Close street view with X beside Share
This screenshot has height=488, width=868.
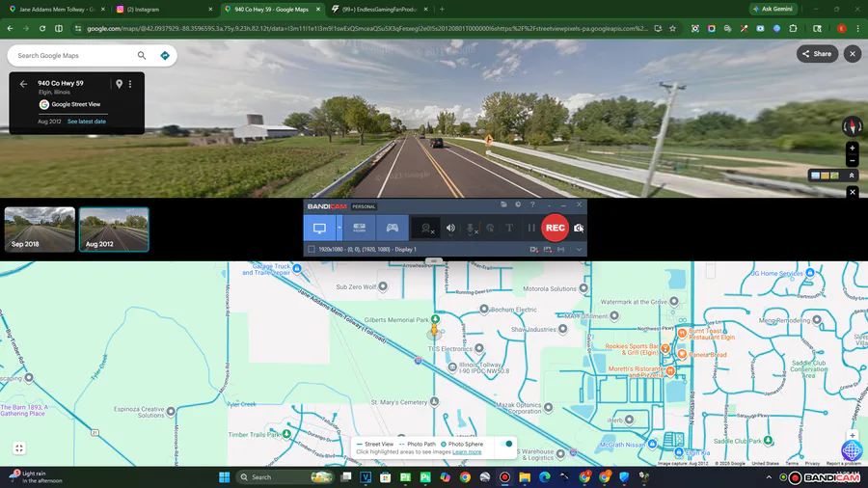[x=853, y=54]
